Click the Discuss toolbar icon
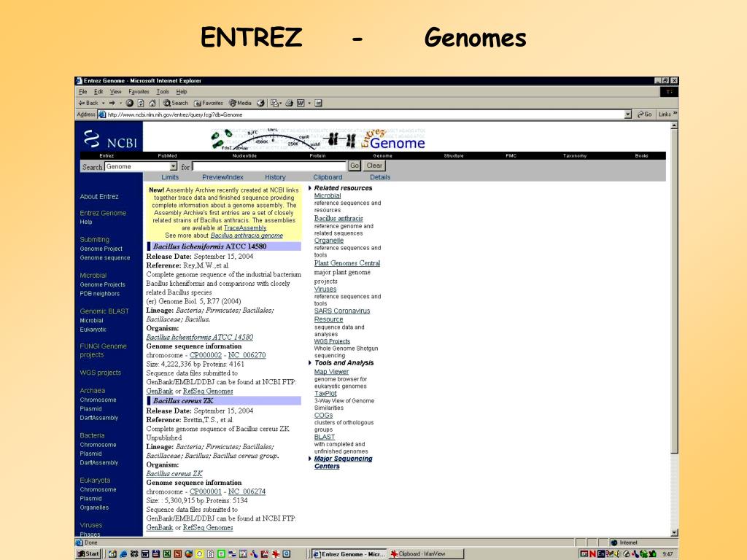This screenshot has height=560, width=747. click(x=319, y=103)
